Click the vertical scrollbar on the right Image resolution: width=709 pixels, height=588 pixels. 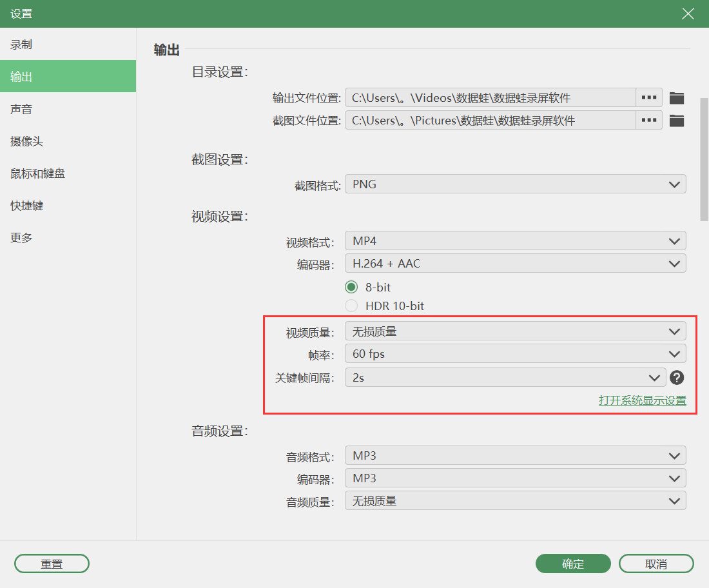pyautogui.click(x=704, y=159)
